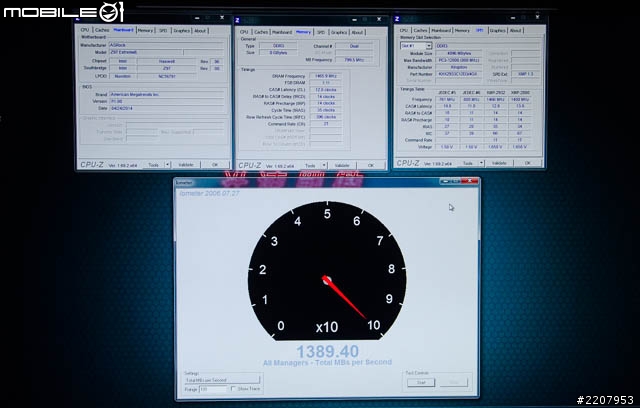Click Validate in the SPD CPU-Z window

499,163
